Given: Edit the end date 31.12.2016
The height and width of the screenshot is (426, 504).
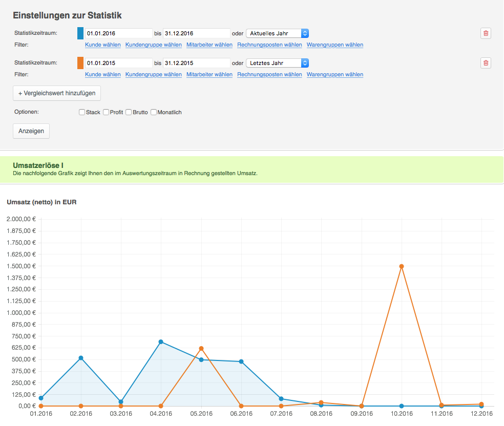Looking at the screenshot, I should click(196, 33).
